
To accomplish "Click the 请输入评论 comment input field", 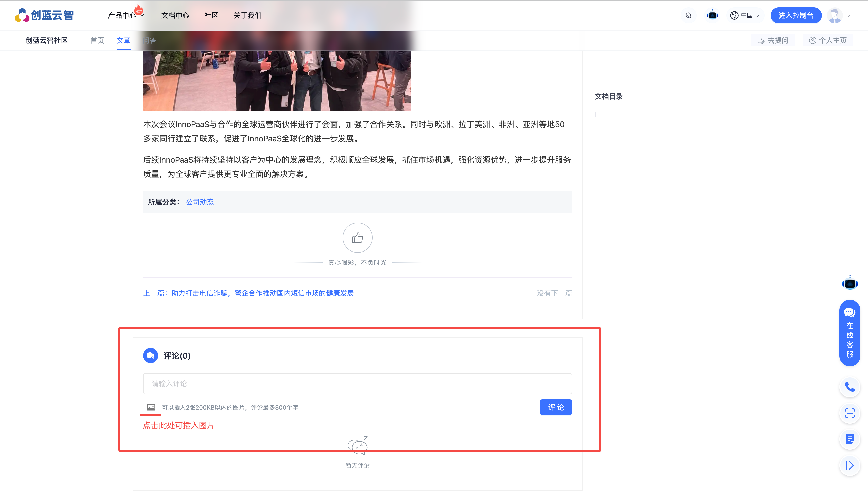I will 357,383.
